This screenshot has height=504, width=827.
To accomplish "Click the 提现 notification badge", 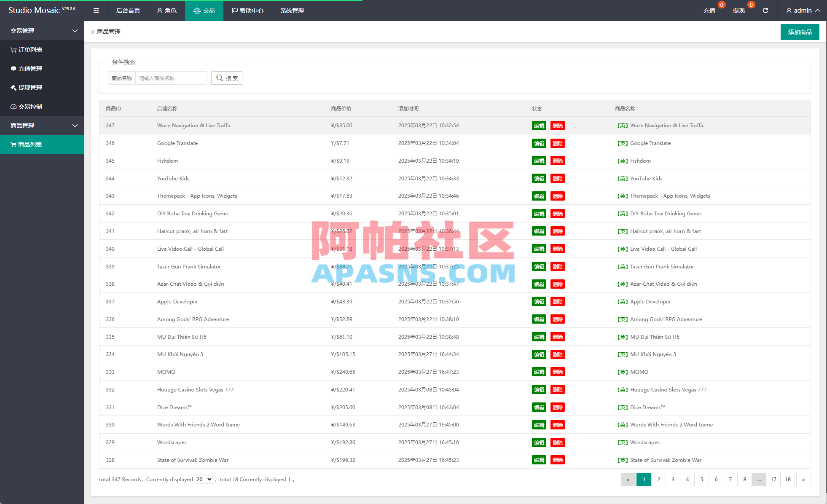I will (x=751, y=5).
